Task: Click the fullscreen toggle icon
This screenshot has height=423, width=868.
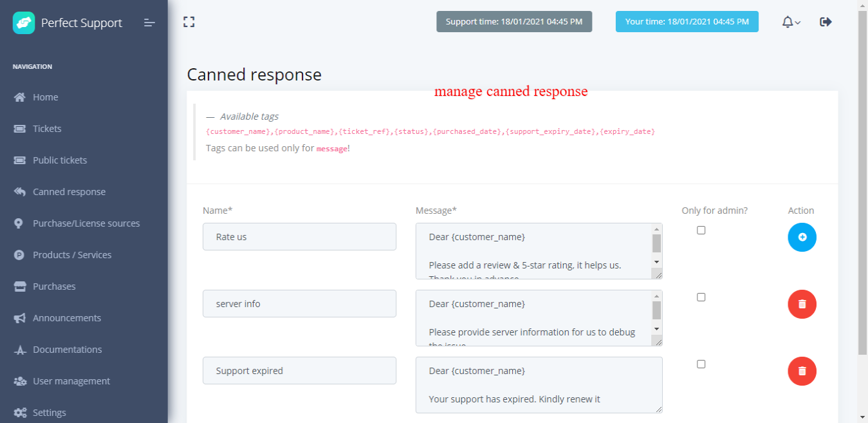Action: pyautogui.click(x=189, y=22)
